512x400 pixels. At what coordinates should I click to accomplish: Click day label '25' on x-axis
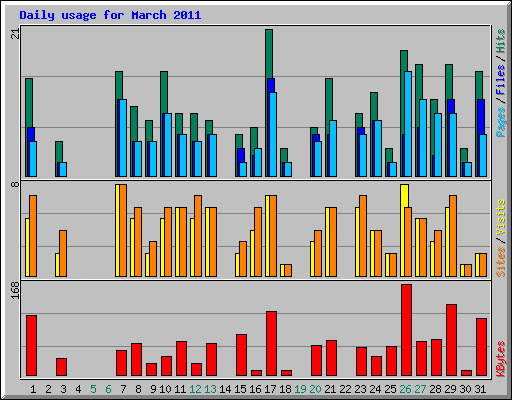pos(390,389)
